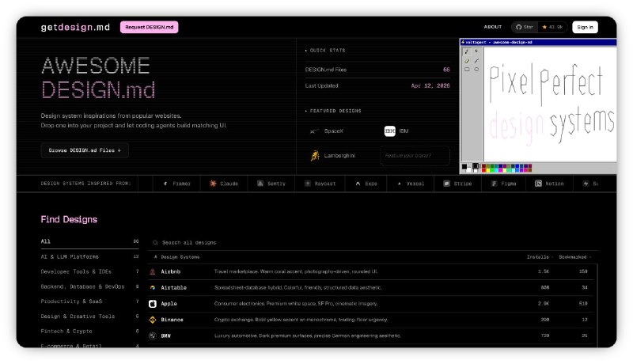Select the Binance icon in the designs list
633x364 pixels.
(153, 320)
